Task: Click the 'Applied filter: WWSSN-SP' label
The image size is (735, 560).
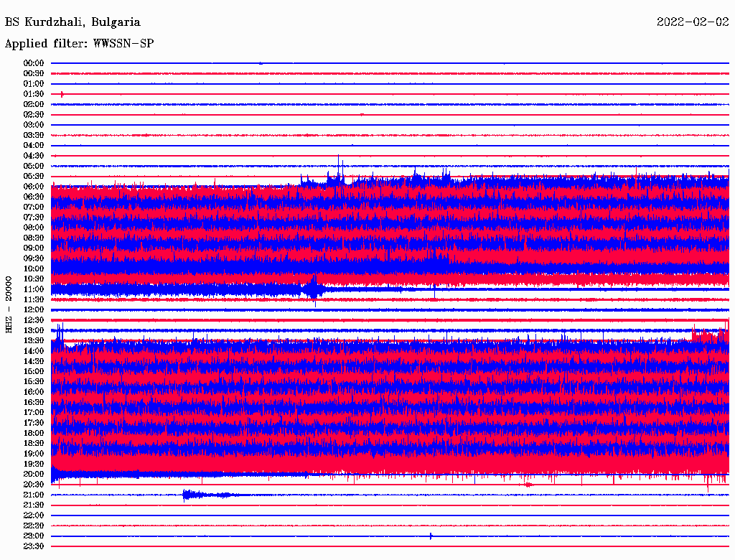Action: pos(79,44)
